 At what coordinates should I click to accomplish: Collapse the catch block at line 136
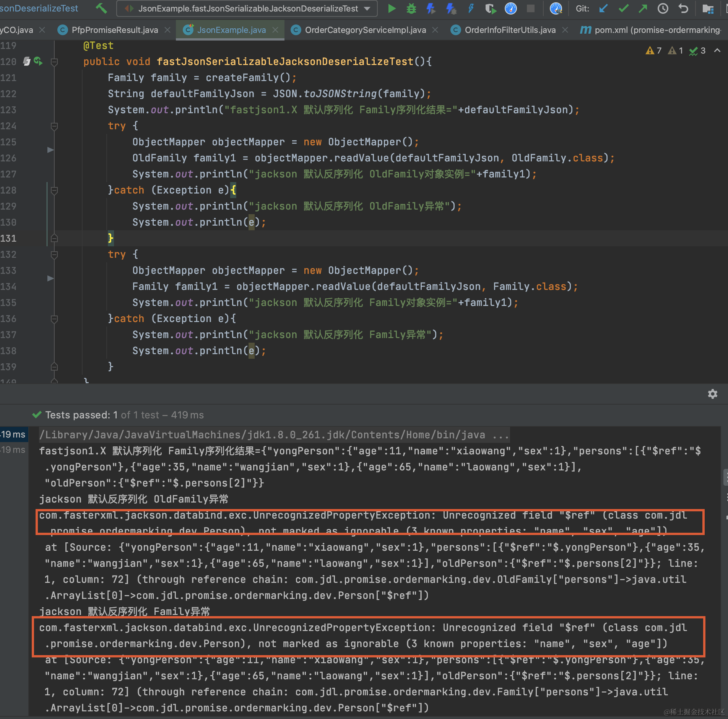tap(54, 319)
